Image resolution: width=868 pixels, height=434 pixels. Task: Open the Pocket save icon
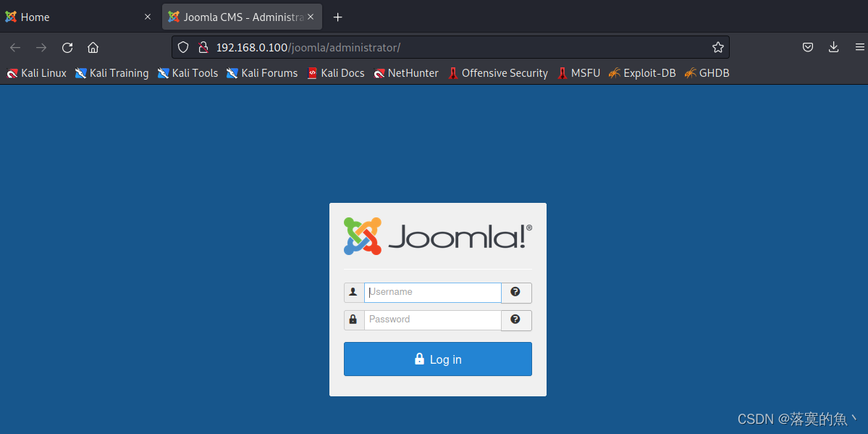click(808, 48)
